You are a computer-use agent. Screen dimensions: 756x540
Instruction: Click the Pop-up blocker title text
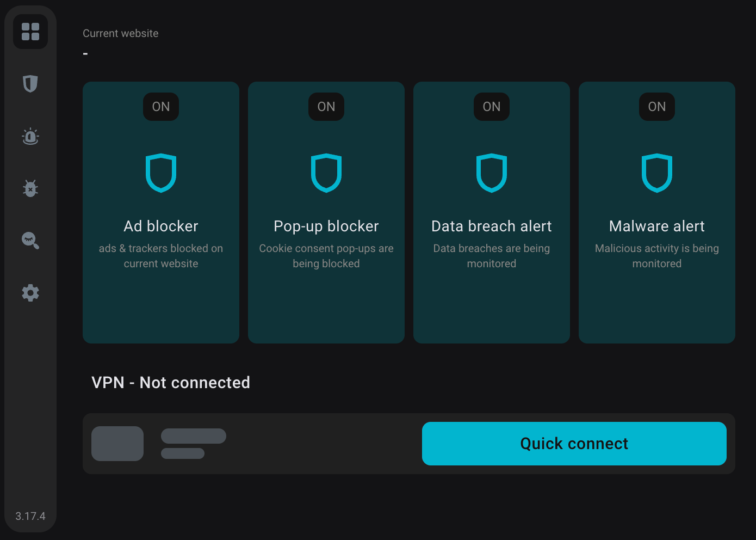[326, 226]
